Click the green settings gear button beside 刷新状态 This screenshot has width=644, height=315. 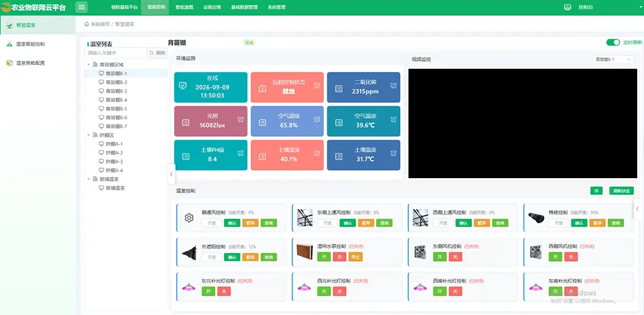(597, 191)
